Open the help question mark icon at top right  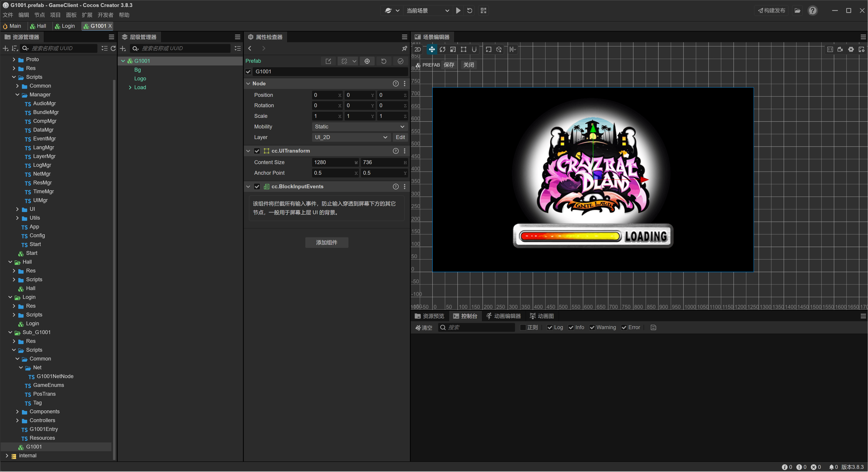pos(813,10)
